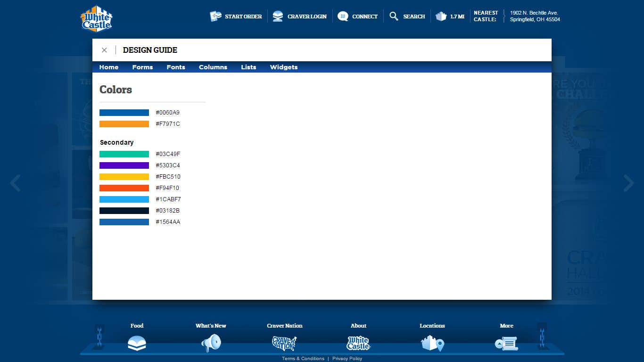The image size is (644, 362).
Task: Click the Craver Nation map icon
Action: 284,343
